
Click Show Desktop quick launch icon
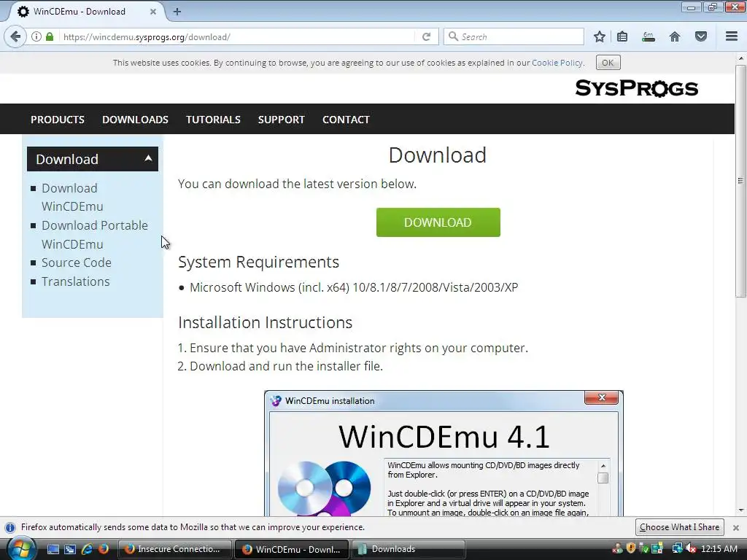53,549
